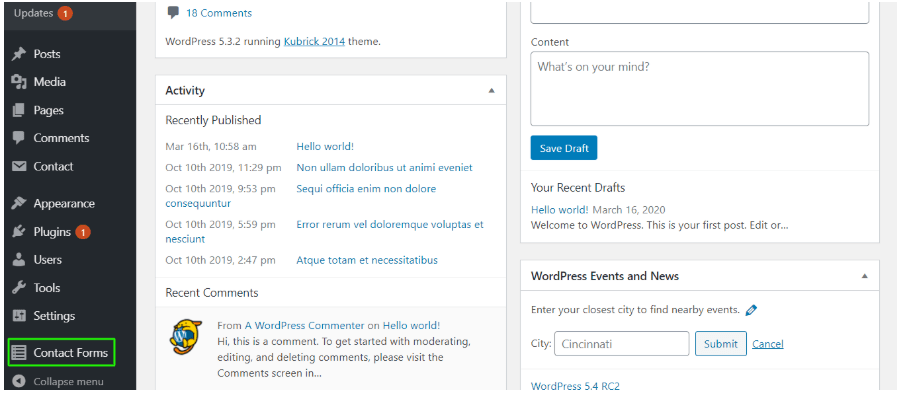
Task: Click the Settings sliders icon
Action: click(19, 315)
